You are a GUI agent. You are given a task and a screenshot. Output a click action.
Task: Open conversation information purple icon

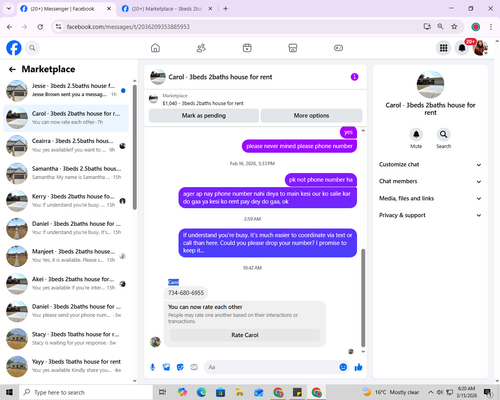[x=354, y=77]
